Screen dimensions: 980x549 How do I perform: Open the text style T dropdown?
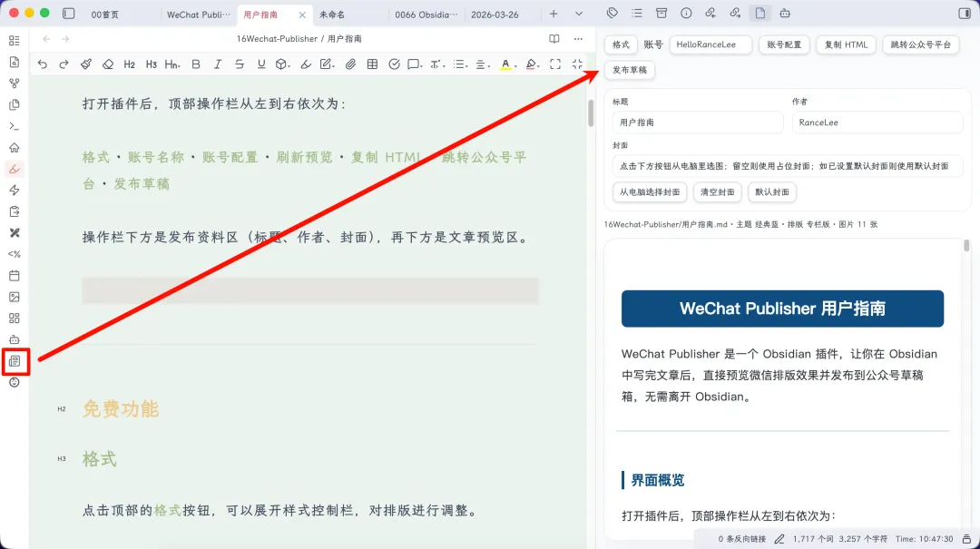(x=438, y=64)
